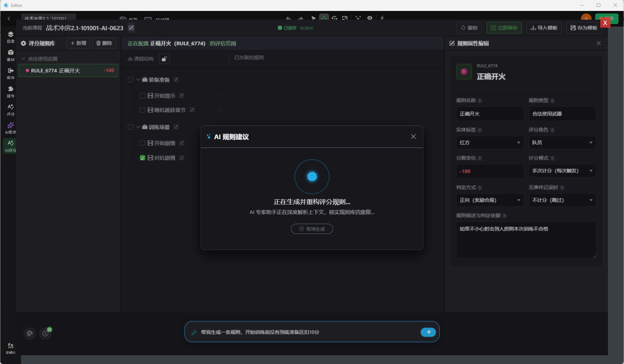Click the 导入模板 button
The image size is (624, 364).
coord(544,28)
